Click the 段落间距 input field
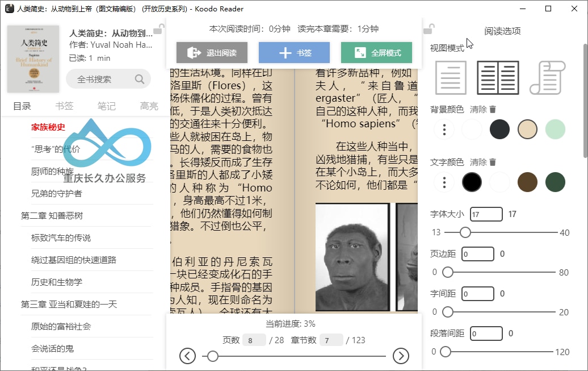The width and height of the screenshot is (588, 371). point(486,334)
